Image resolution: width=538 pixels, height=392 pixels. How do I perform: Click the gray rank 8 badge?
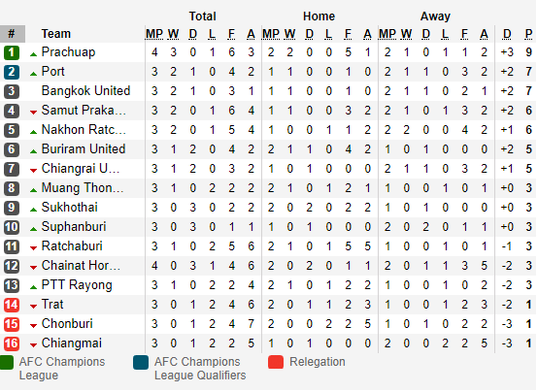click(12, 188)
